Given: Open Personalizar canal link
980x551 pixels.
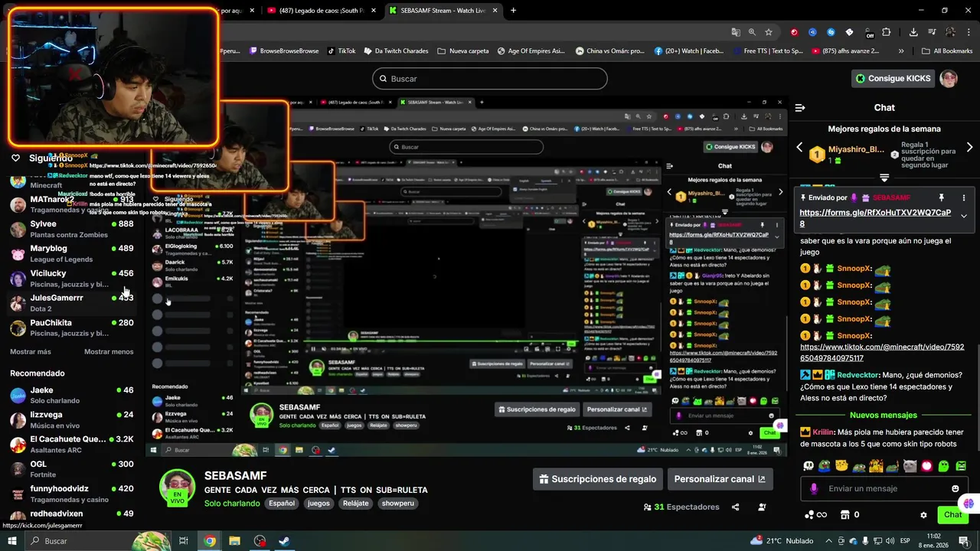Looking at the screenshot, I should [720, 479].
